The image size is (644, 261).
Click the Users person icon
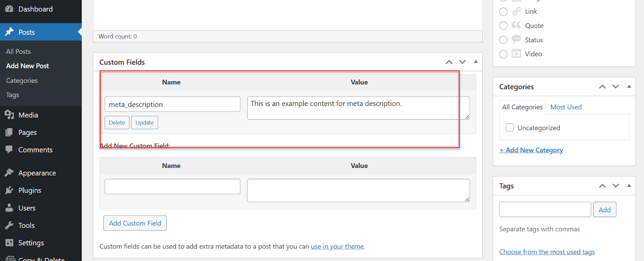9,208
